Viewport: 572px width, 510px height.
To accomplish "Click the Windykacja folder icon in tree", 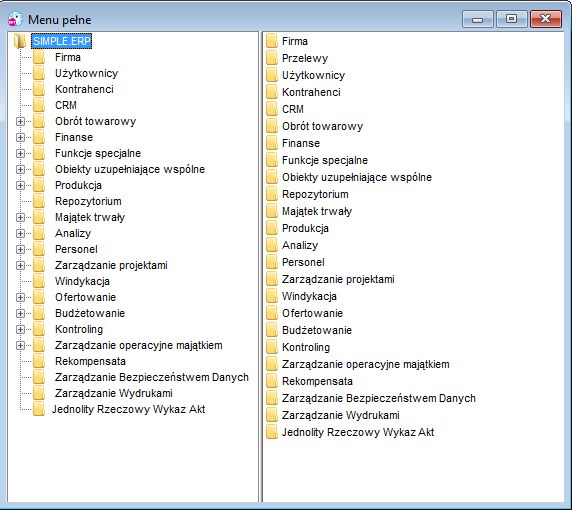I will pos(39,282).
